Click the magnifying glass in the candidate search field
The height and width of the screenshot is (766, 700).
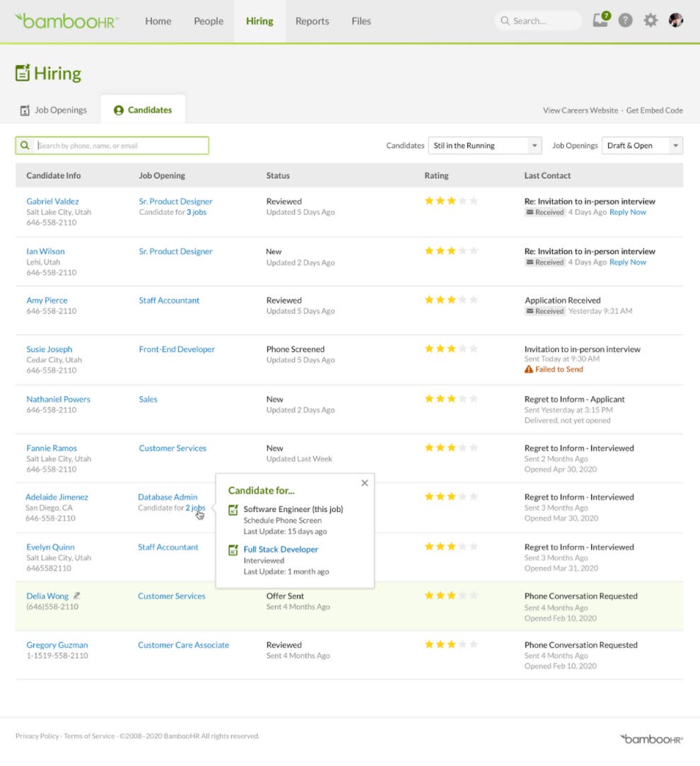(25, 145)
